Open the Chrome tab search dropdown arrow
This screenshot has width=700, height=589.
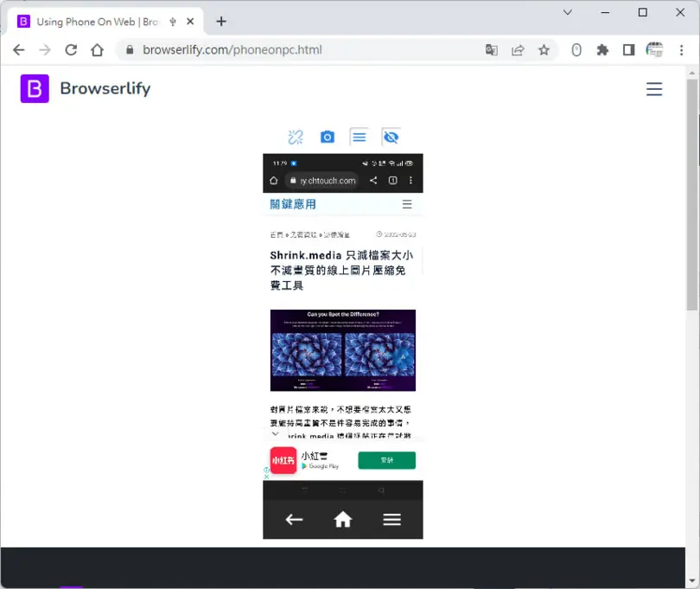(568, 12)
